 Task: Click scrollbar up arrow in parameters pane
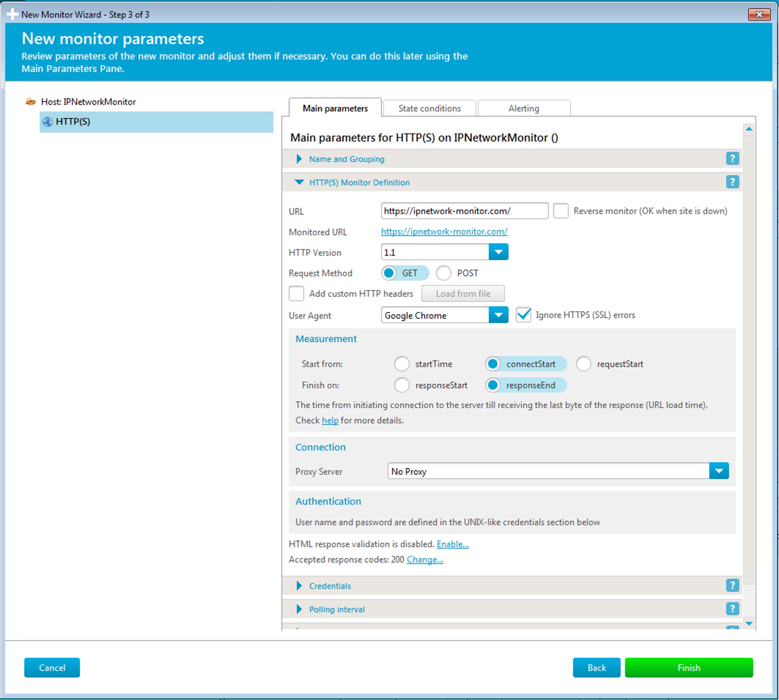749,129
